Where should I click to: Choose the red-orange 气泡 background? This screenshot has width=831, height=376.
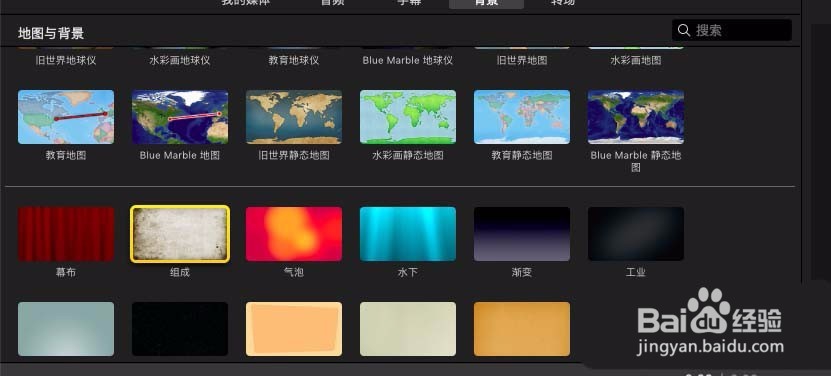pos(294,234)
